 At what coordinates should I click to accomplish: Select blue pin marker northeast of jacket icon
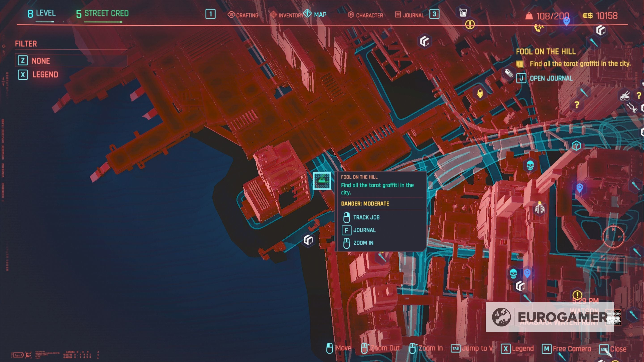tap(580, 188)
